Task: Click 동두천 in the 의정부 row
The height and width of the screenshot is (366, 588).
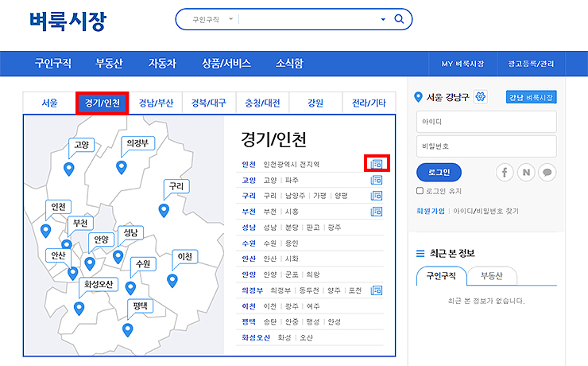Action: point(309,290)
